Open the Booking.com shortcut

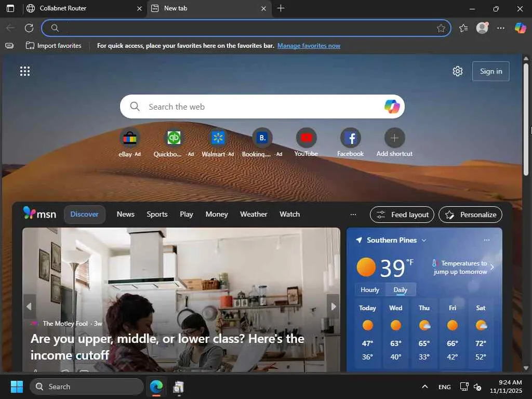pos(262,138)
